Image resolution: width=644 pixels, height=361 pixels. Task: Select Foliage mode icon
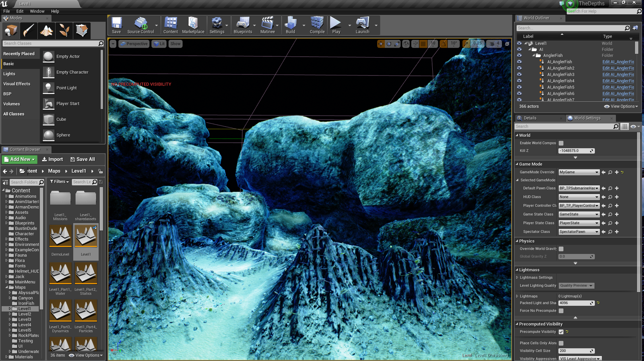(x=64, y=30)
